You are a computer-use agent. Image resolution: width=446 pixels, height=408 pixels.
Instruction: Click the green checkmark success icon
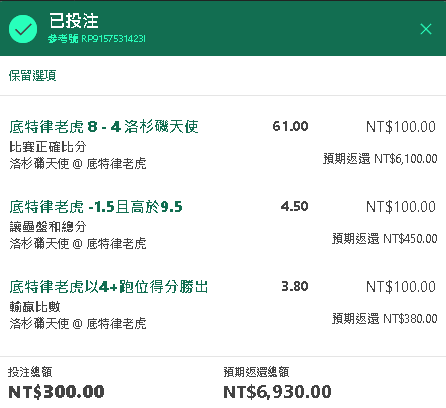click(x=23, y=29)
